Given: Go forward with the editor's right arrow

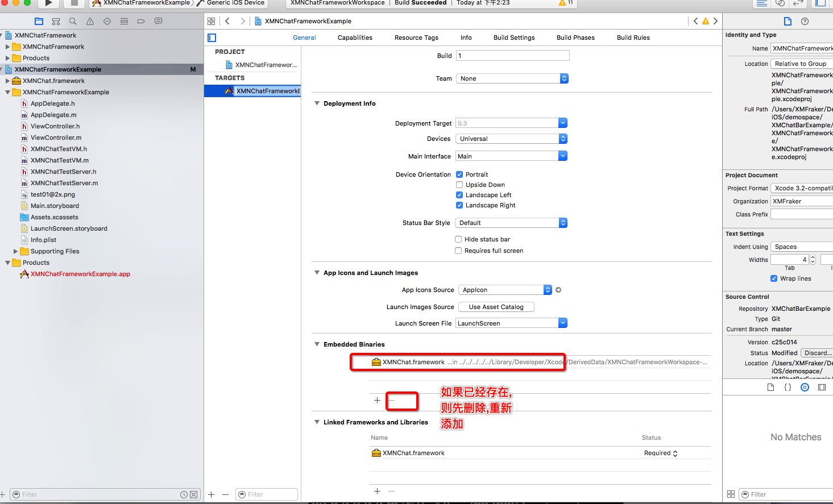Looking at the screenshot, I should click(x=243, y=21).
